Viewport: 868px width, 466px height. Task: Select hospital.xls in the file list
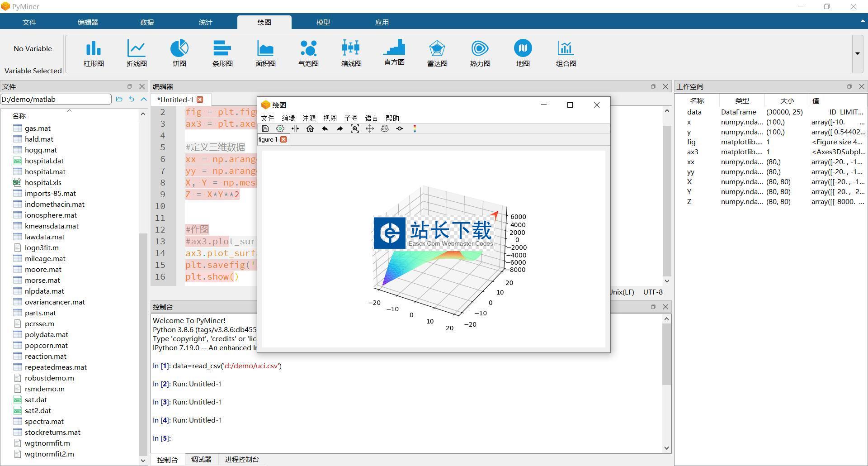43,182
